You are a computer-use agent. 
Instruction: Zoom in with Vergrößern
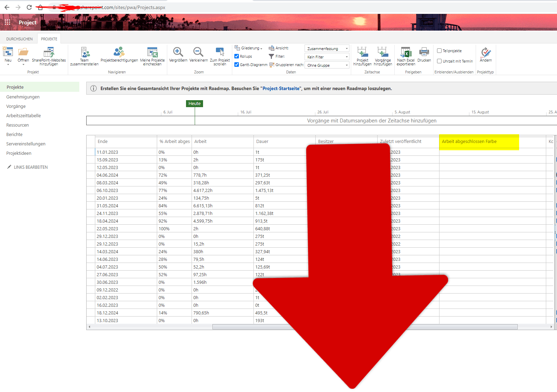tap(178, 52)
